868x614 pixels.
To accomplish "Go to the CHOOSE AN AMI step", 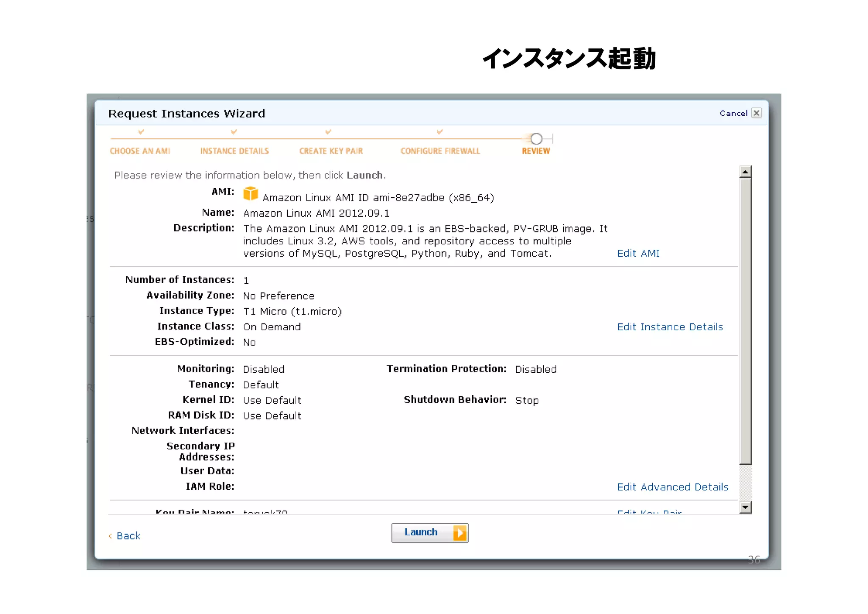I will click(x=140, y=151).
